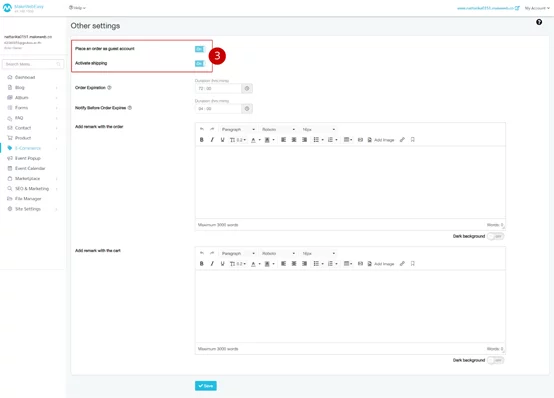Center-align text in the order remark editor
Image resolution: width=554 pixels, height=398 pixels.
point(294,140)
